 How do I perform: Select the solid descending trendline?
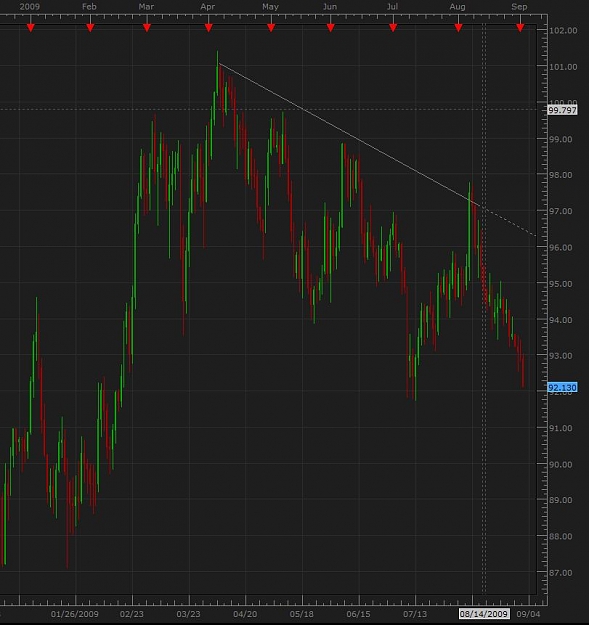coord(349,134)
